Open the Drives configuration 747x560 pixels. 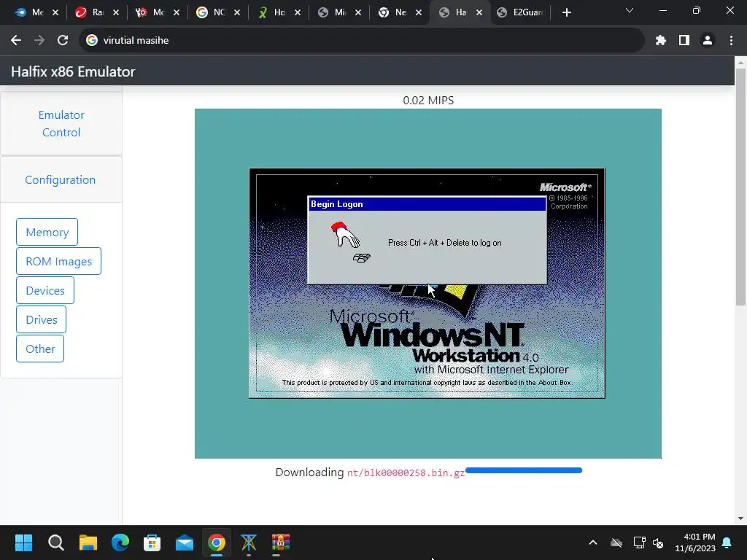[x=41, y=319]
